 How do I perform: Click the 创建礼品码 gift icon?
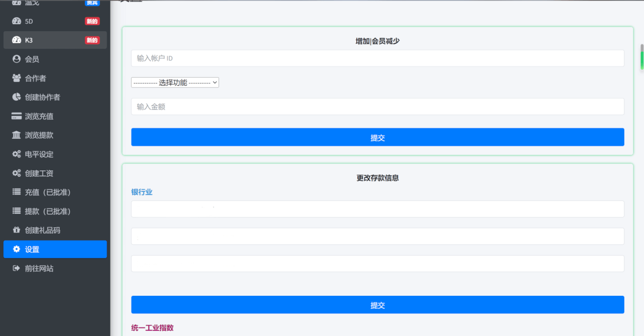click(16, 230)
